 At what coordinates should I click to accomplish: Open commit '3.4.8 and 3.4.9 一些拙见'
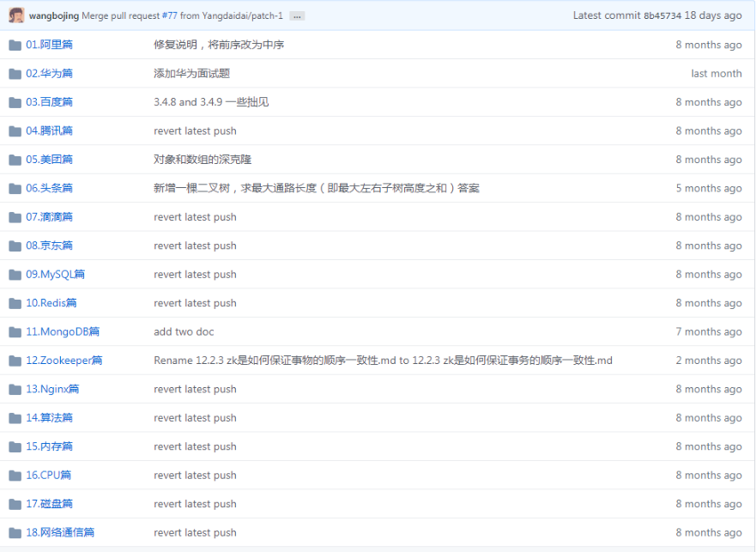coord(211,102)
